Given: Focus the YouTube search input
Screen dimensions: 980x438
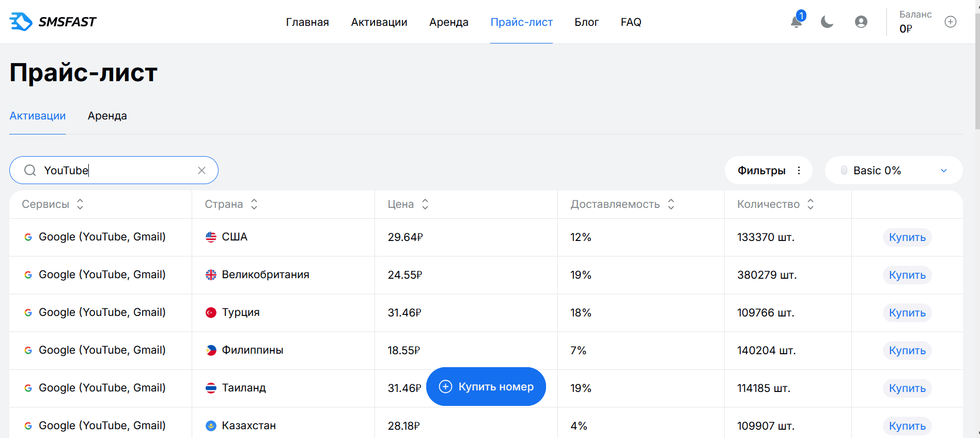Looking at the screenshot, I should (114, 170).
